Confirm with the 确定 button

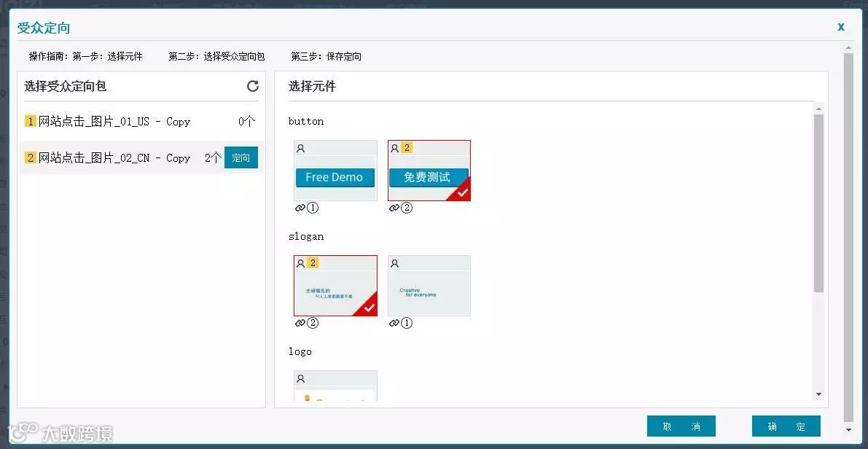(786, 426)
